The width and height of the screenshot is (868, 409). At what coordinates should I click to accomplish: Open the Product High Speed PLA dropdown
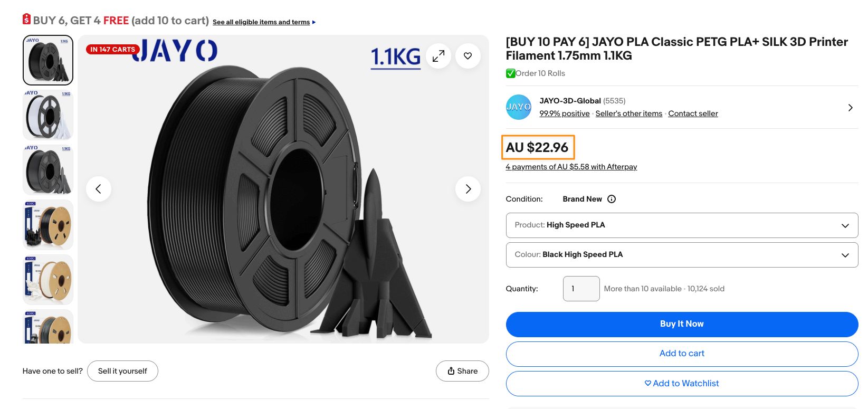click(681, 225)
